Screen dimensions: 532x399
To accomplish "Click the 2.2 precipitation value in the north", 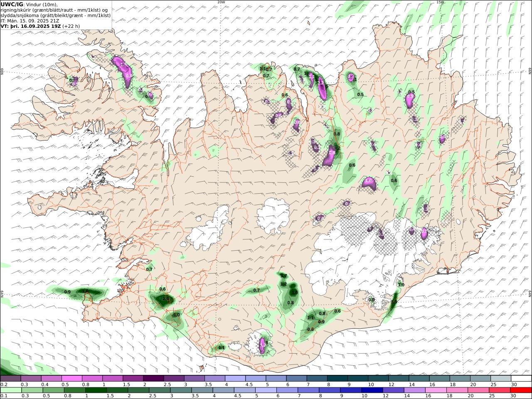I will click(x=320, y=83).
